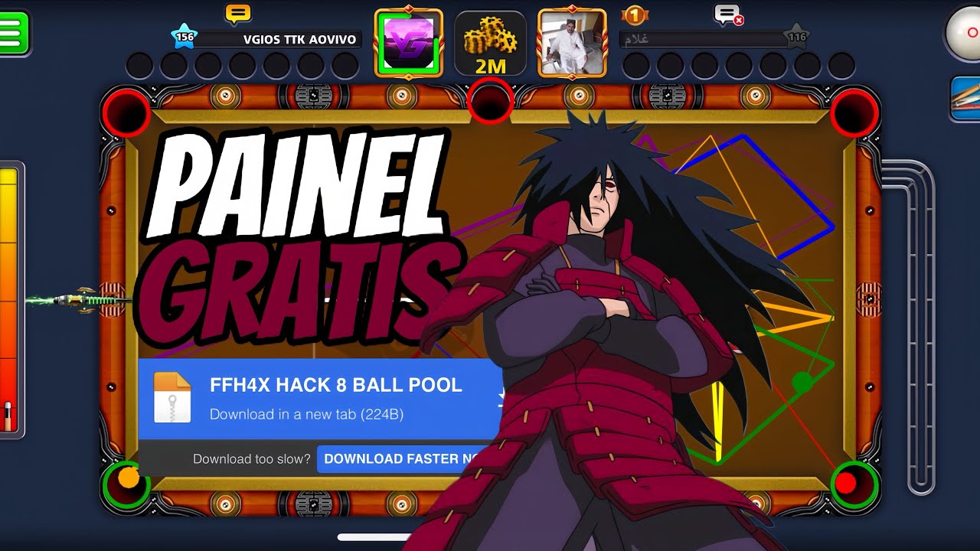Toggle the muted chat icon with red X
Screen dimensions: 980x551
point(727,15)
